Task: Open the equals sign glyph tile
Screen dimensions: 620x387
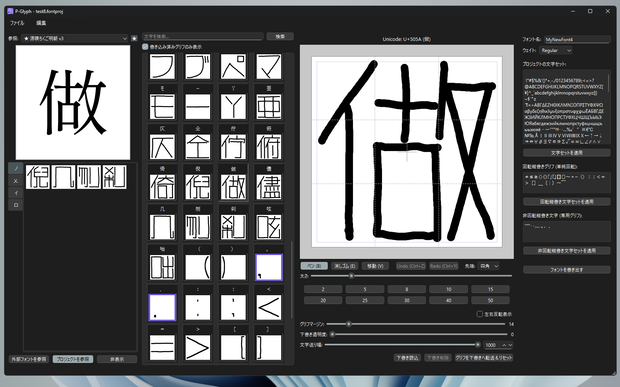Action: pos(162,347)
